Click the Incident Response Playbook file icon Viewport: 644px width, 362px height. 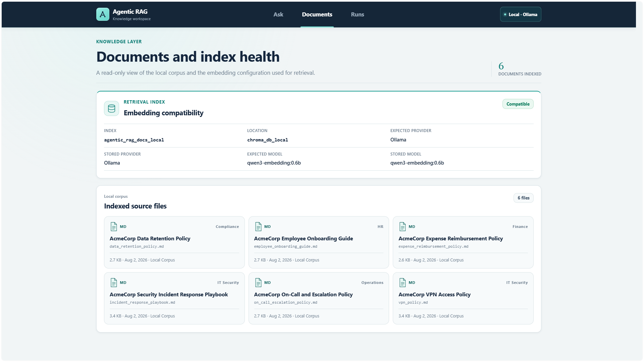(x=114, y=283)
